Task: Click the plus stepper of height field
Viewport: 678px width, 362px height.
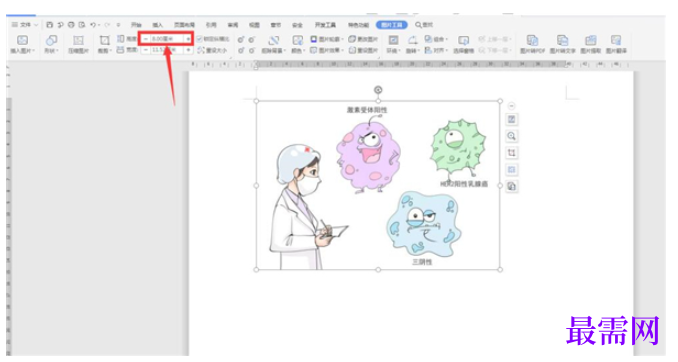Action: [188, 39]
